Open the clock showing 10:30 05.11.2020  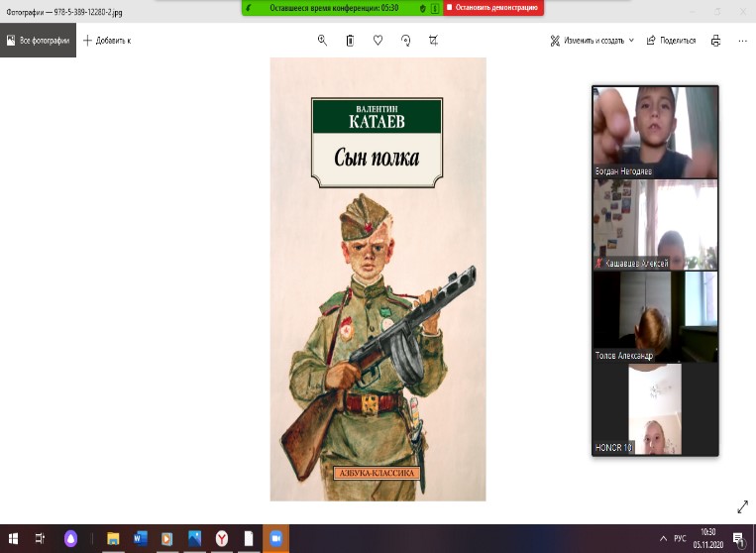[x=707, y=538]
